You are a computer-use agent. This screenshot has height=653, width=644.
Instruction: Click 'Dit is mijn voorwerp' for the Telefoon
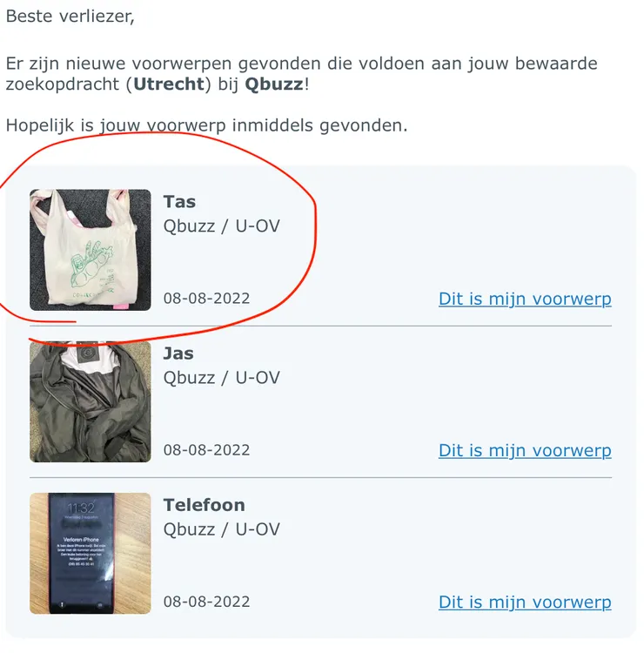pyautogui.click(x=525, y=602)
